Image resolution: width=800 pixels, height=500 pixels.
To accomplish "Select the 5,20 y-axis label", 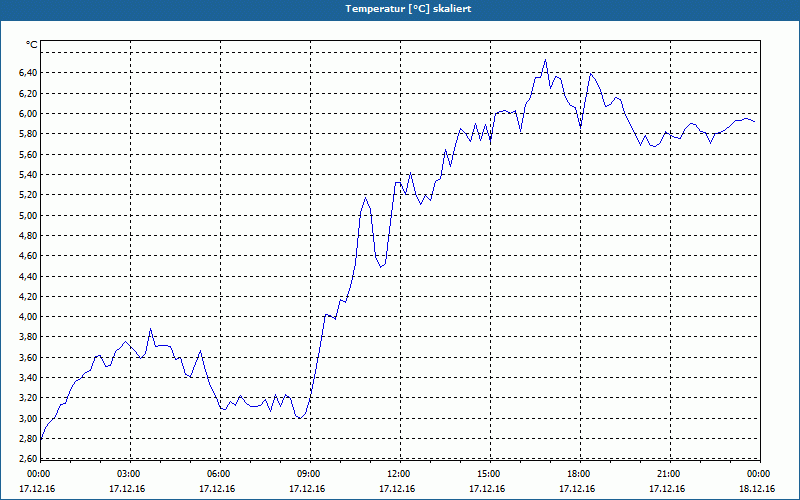I will [x=28, y=195].
